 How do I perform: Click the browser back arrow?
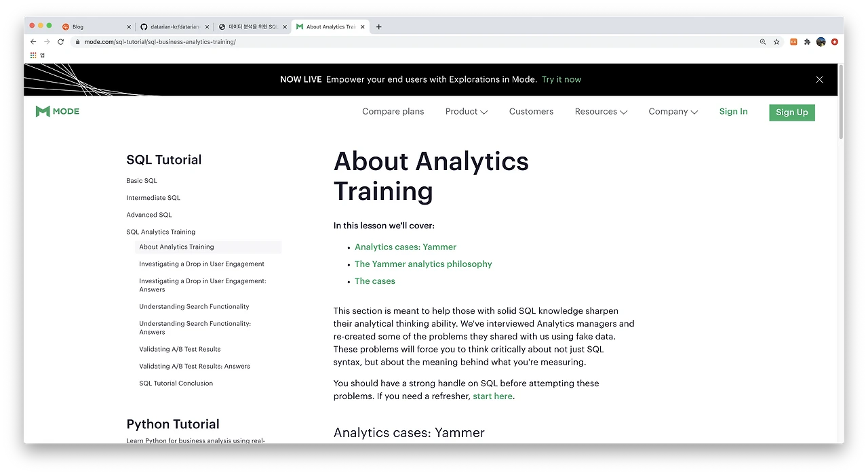[x=33, y=42]
